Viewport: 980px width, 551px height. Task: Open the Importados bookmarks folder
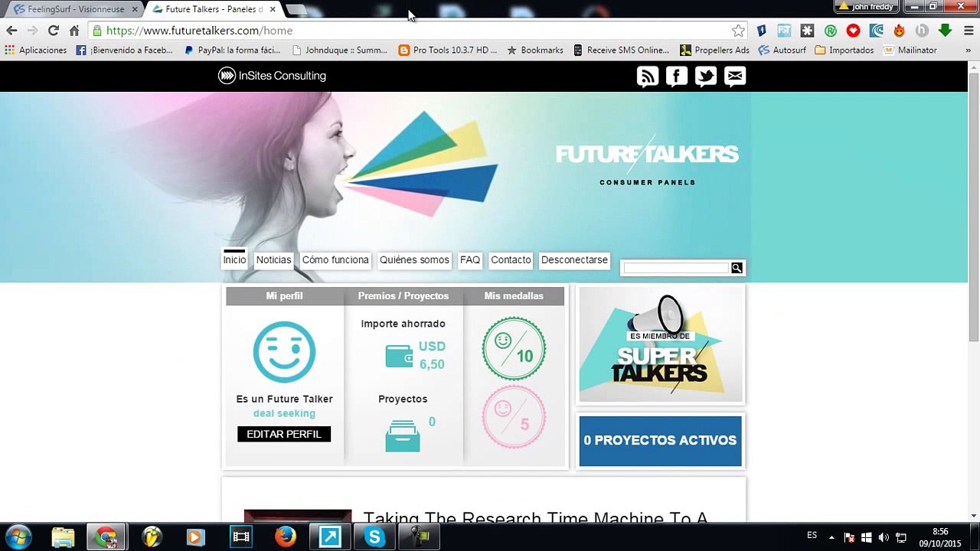tap(844, 51)
